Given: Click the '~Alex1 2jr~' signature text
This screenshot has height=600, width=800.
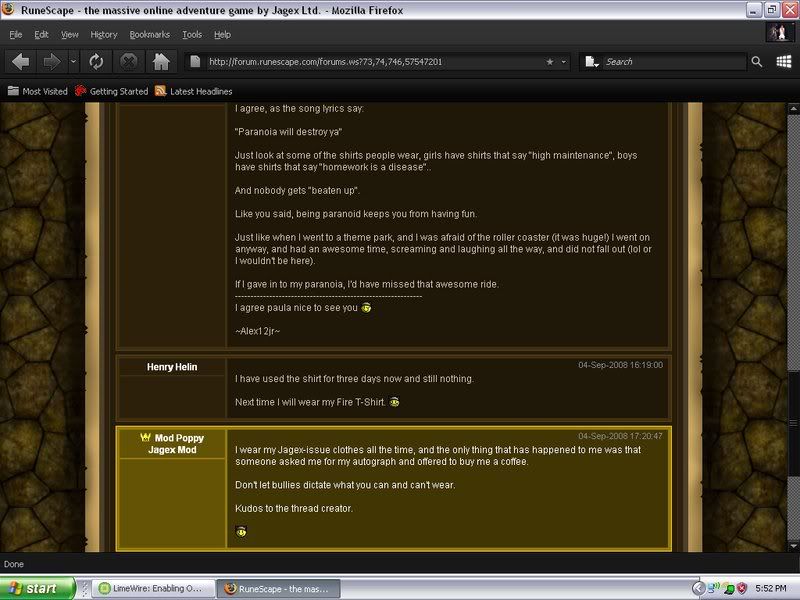Looking at the screenshot, I should [258, 331].
